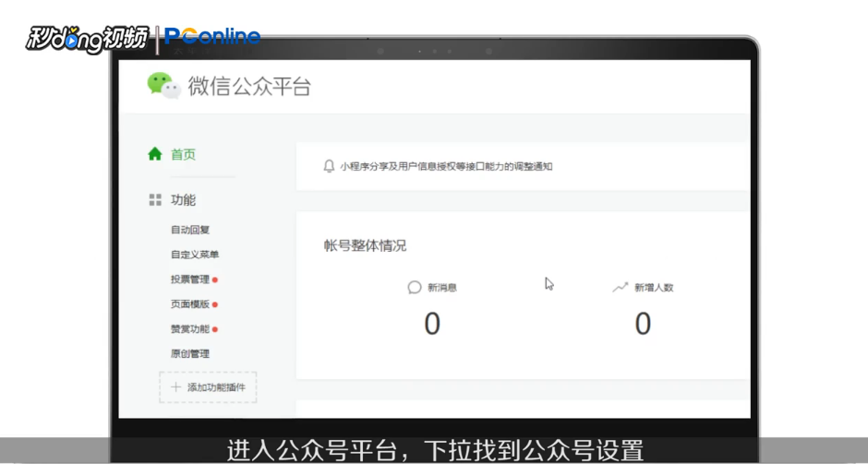The width and height of the screenshot is (868, 464).
Task: Click the 新消息 count 0
Action: click(x=432, y=324)
